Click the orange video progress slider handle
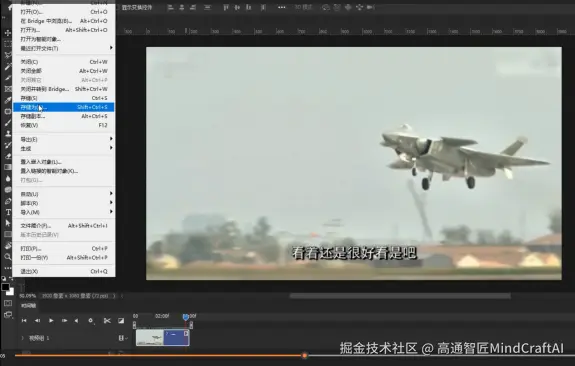The width and height of the screenshot is (575, 366). click(304, 355)
